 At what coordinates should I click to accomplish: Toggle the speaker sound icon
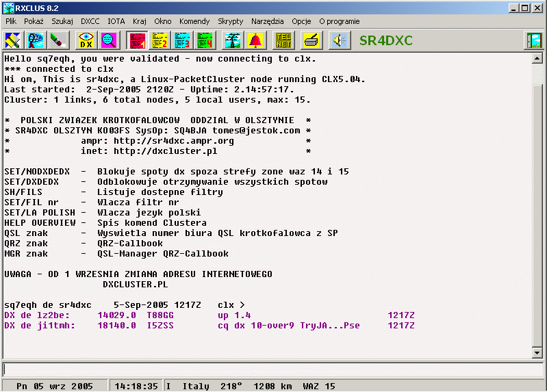338,40
